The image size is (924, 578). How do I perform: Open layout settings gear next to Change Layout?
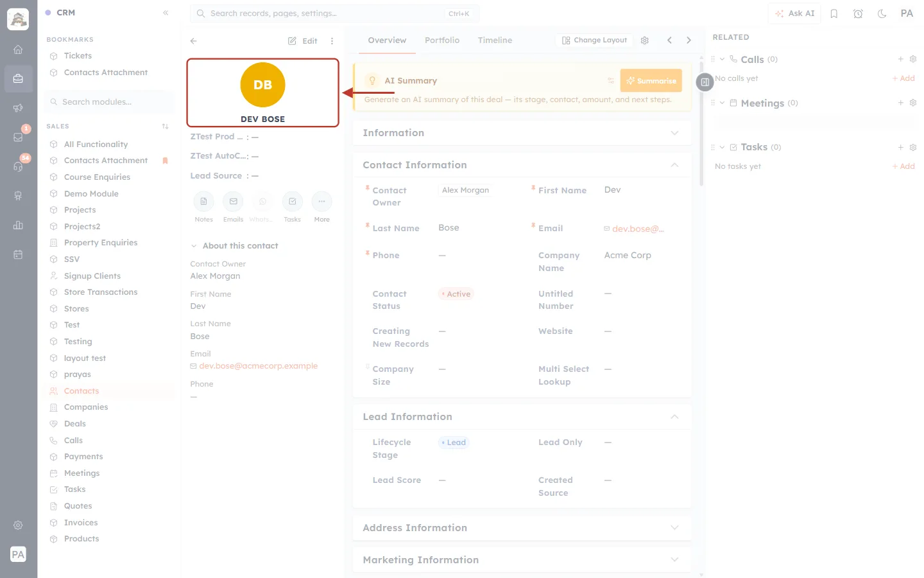coord(645,40)
